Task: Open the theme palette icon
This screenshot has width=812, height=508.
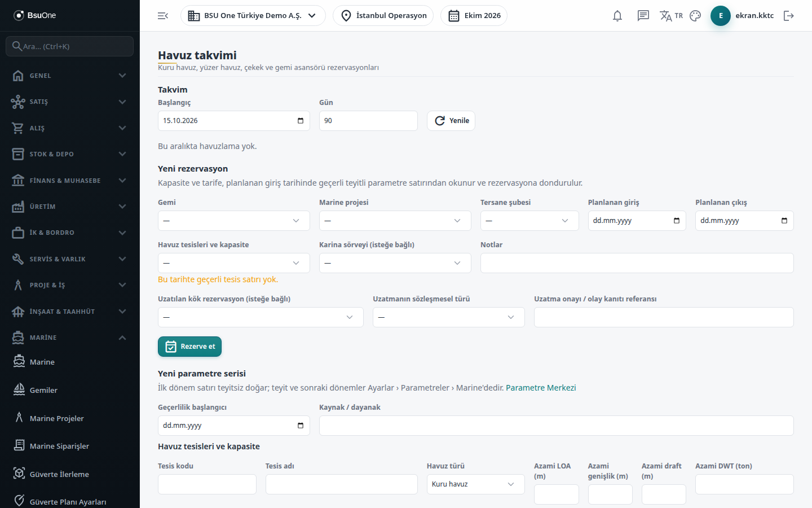Action: point(695,16)
